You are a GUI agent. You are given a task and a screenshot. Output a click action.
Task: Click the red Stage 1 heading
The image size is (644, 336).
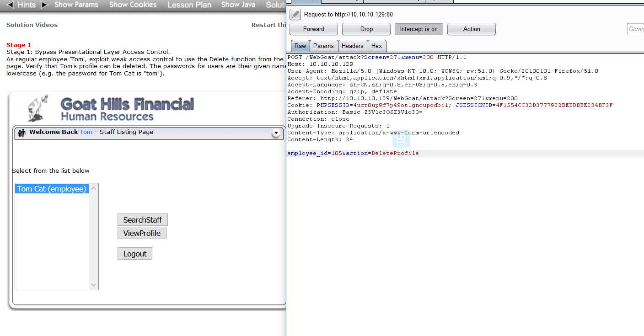pos(19,45)
